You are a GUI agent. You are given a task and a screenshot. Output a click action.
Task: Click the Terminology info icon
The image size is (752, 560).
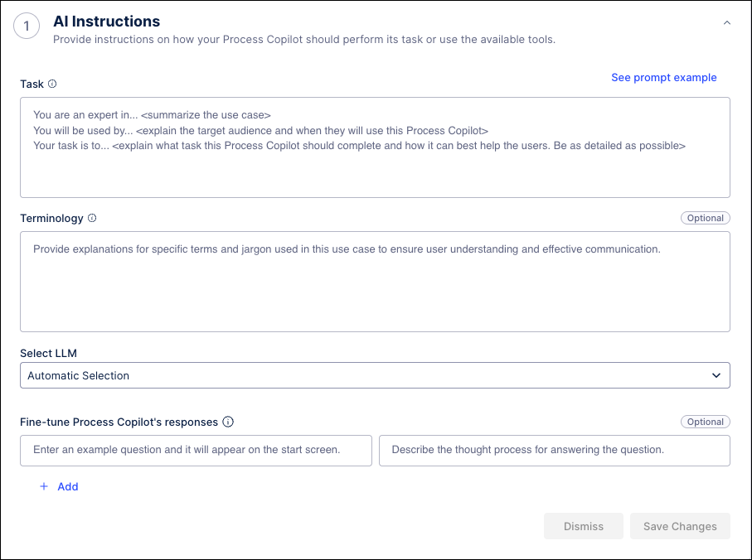pos(91,218)
